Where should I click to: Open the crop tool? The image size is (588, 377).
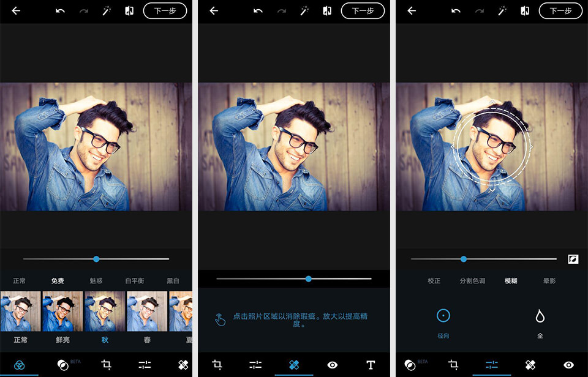(217, 364)
